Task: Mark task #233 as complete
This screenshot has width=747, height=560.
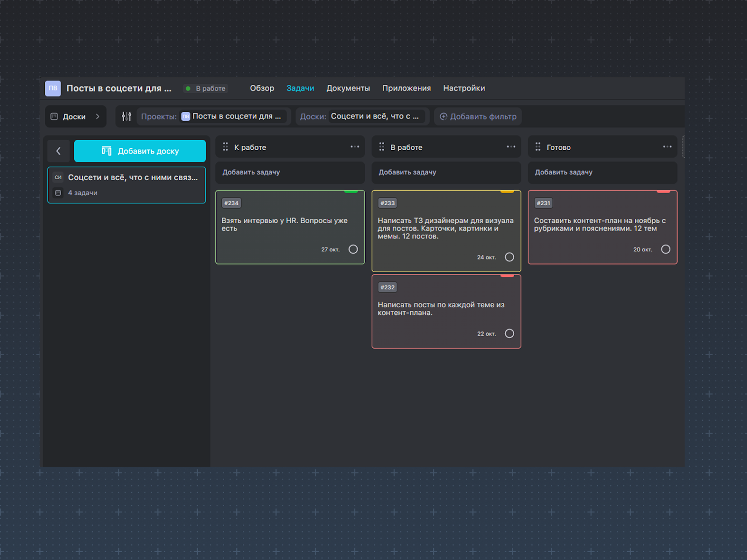Action: click(509, 257)
